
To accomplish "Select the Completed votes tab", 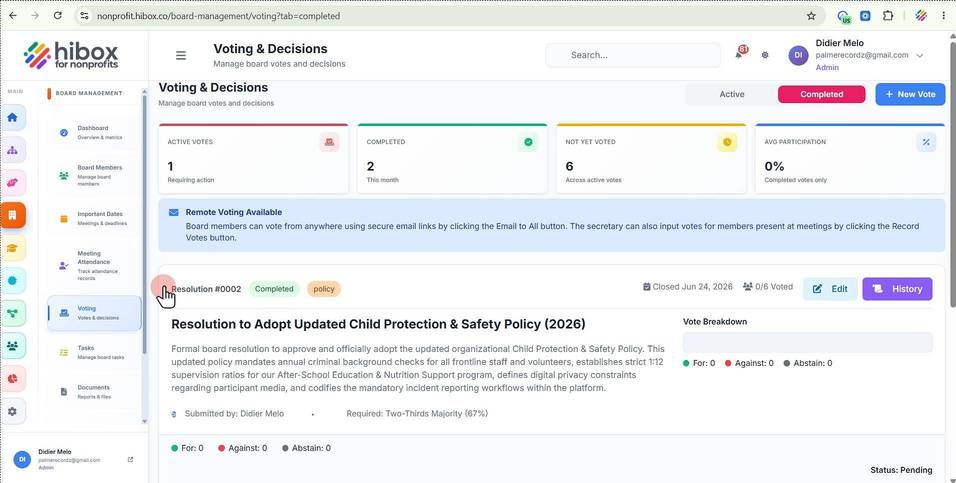I will [x=821, y=95].
